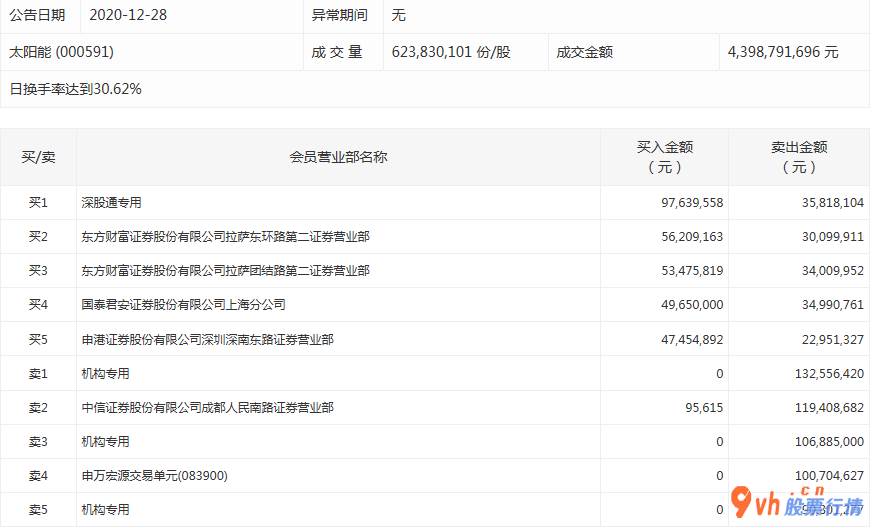Click buy amount 97,639,558
The height and width of the screenshot is (528, 873).
692,203
